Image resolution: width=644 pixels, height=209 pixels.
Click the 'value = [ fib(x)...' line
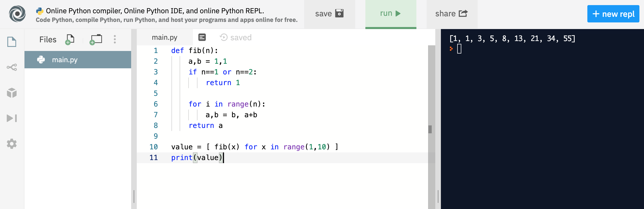tap(255, 147)
